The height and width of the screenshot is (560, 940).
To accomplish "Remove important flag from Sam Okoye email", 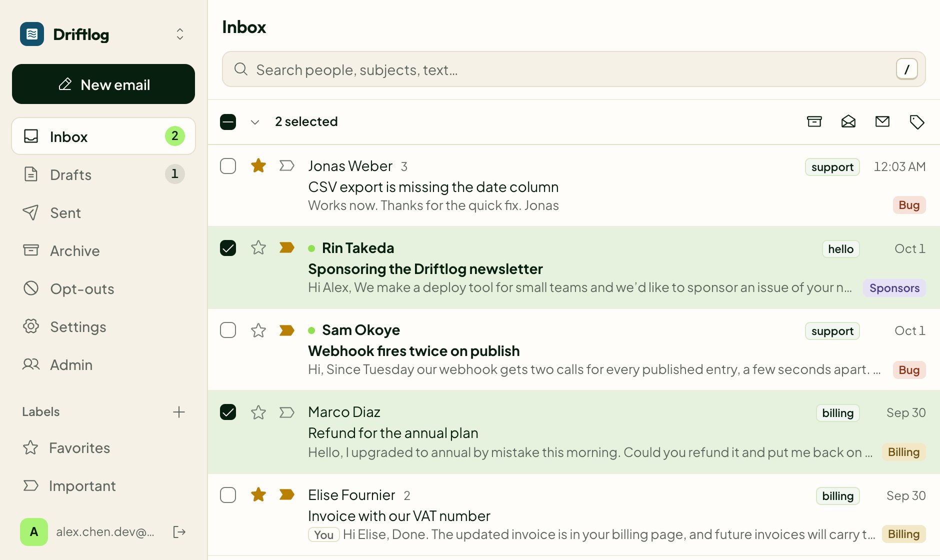I will tap(286, 330).
